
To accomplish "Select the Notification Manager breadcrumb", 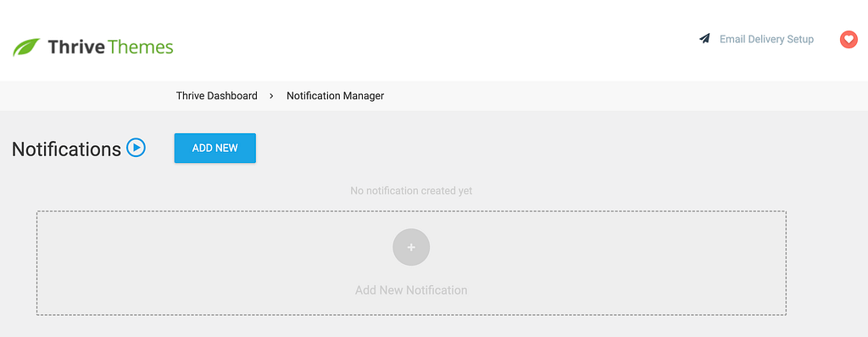I will [335, 96].
